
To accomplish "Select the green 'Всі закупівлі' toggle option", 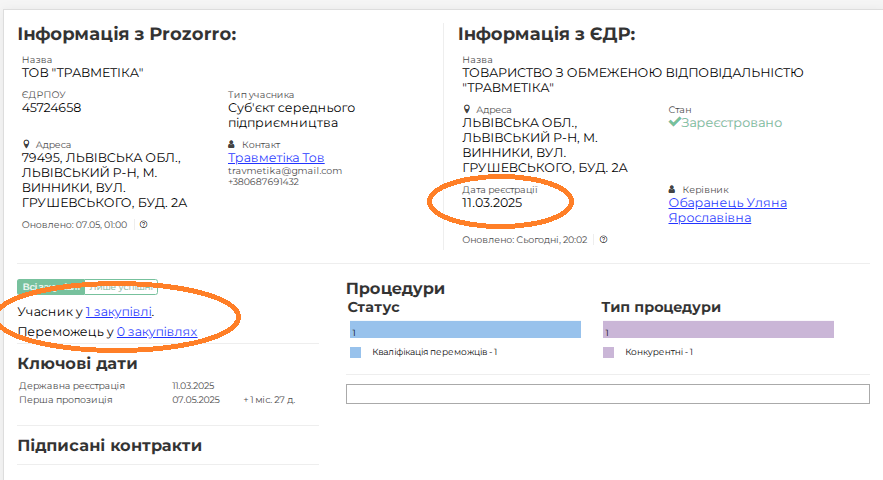I will [50, 287].
